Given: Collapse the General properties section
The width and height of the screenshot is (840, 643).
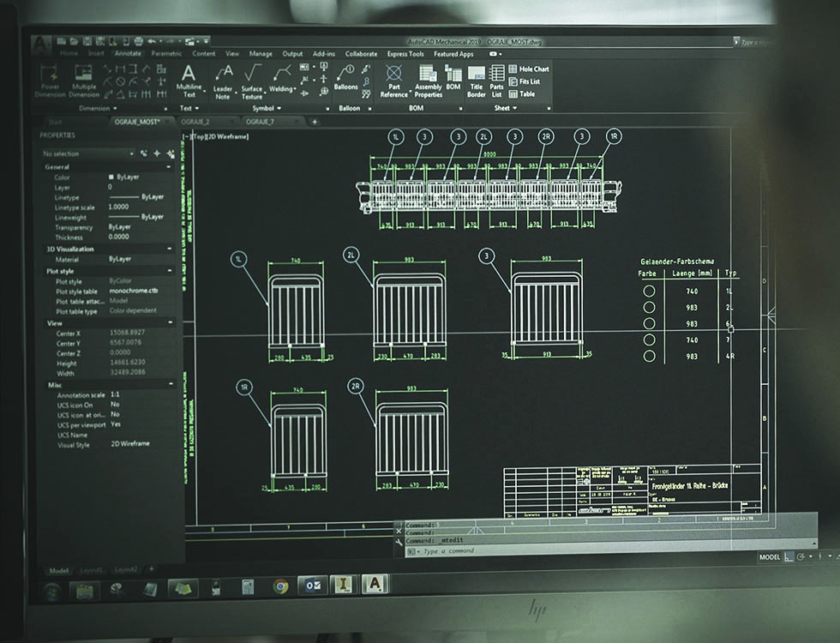Looking at the screenshot, I should coord(169,167).
